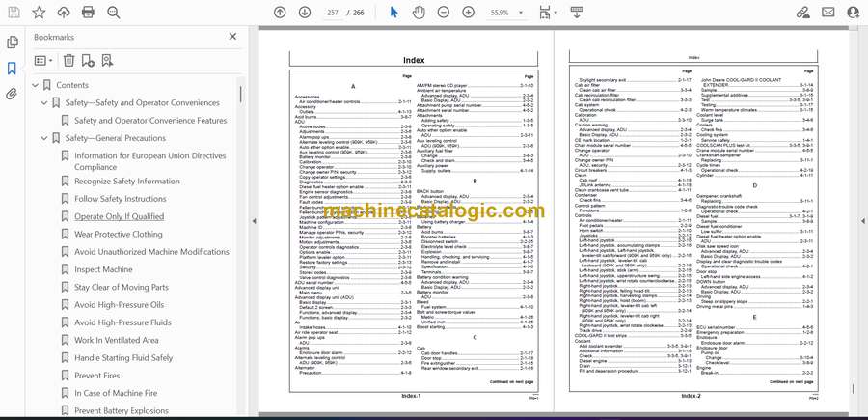Zoom in with the plus icon
Image resolution: width=868 pixels, height=420 pixels.
click(x=469, y=13)
